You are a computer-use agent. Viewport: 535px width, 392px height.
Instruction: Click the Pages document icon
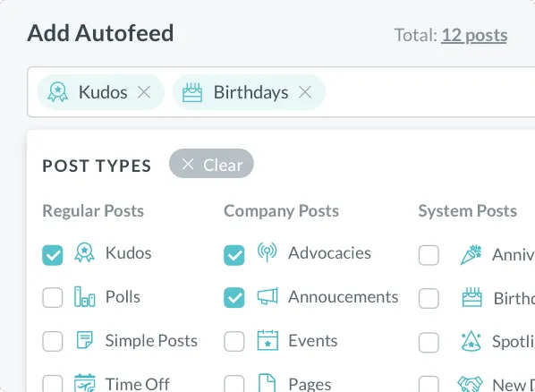[267, 383]
